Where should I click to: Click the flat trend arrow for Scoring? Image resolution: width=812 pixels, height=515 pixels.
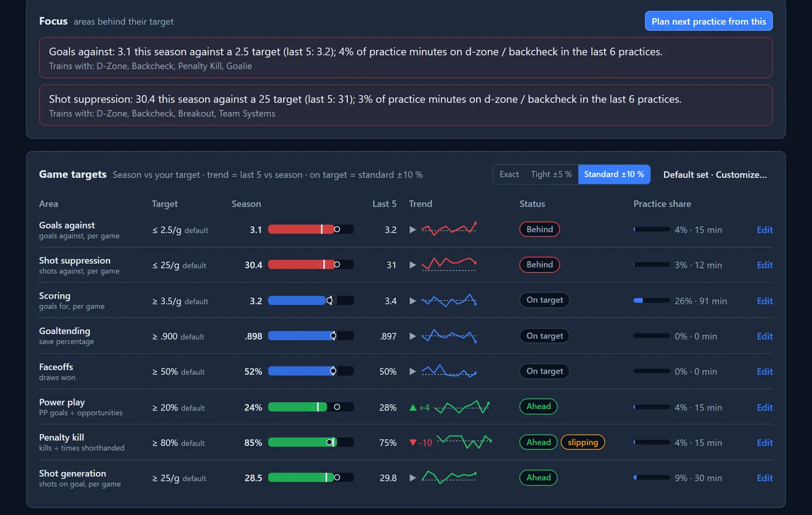click(412, 301)
